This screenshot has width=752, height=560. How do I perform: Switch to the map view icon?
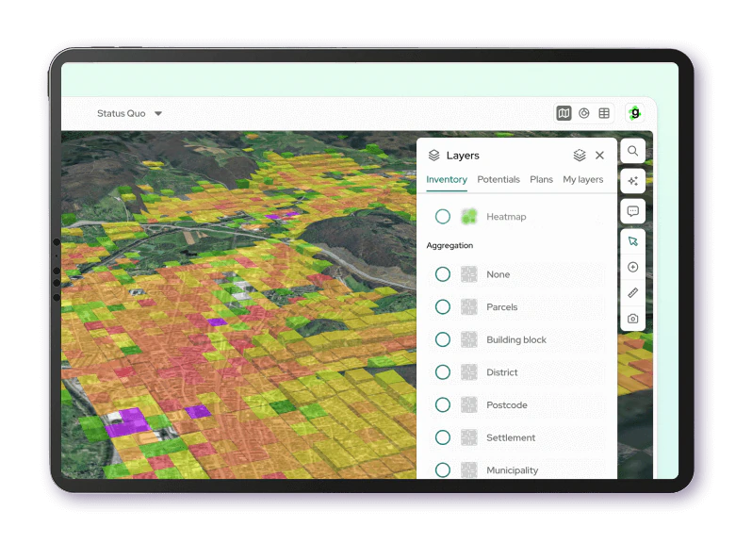pyautogui.click(x=564, y=113)
